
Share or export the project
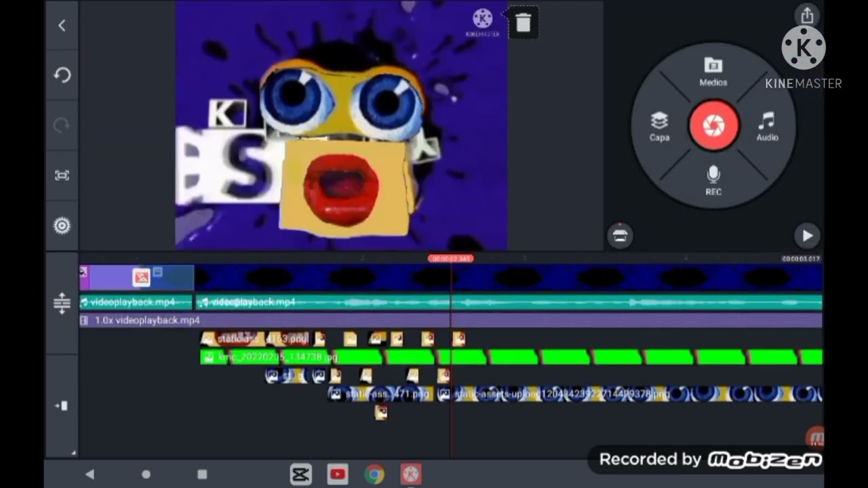coord(807,16)
